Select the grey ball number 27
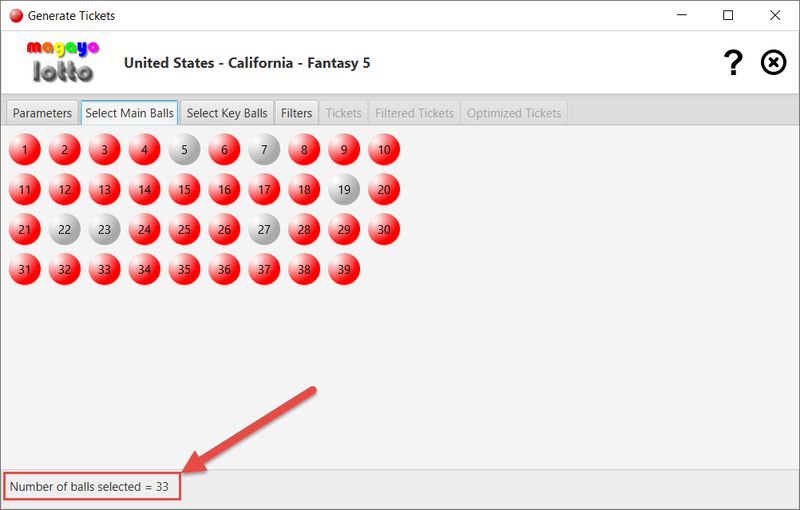The height and width of the screenshot is (510, 800). click(264, 229)
